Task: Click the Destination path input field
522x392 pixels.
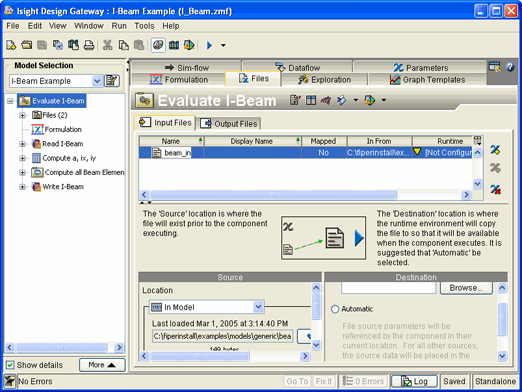Action: tap(388, 288)
